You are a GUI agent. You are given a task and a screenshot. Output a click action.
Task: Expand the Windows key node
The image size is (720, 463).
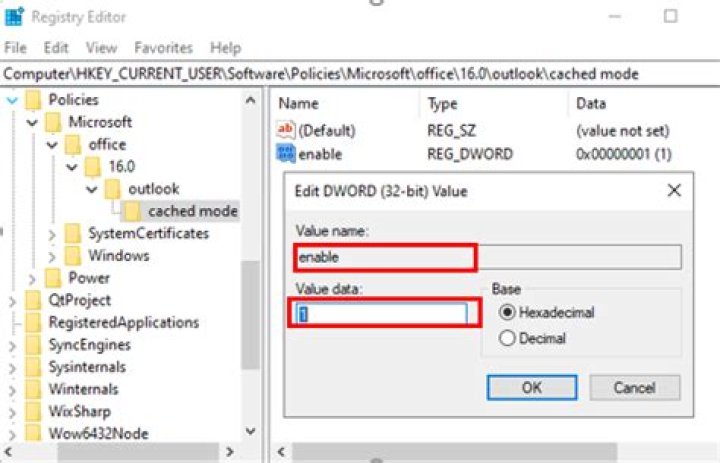click(53, 256)
